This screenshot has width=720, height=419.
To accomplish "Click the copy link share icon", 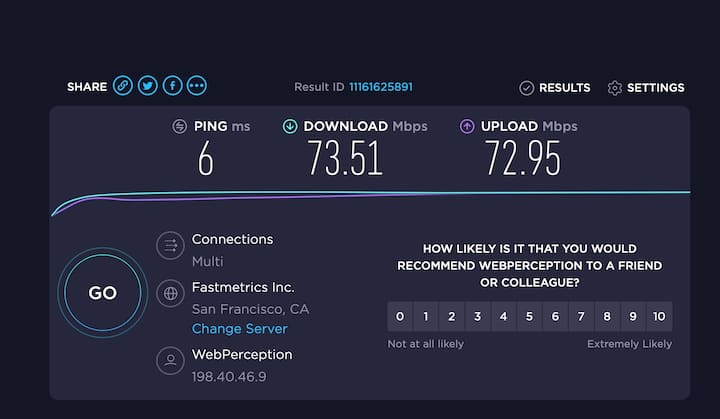I will point(123,87).
